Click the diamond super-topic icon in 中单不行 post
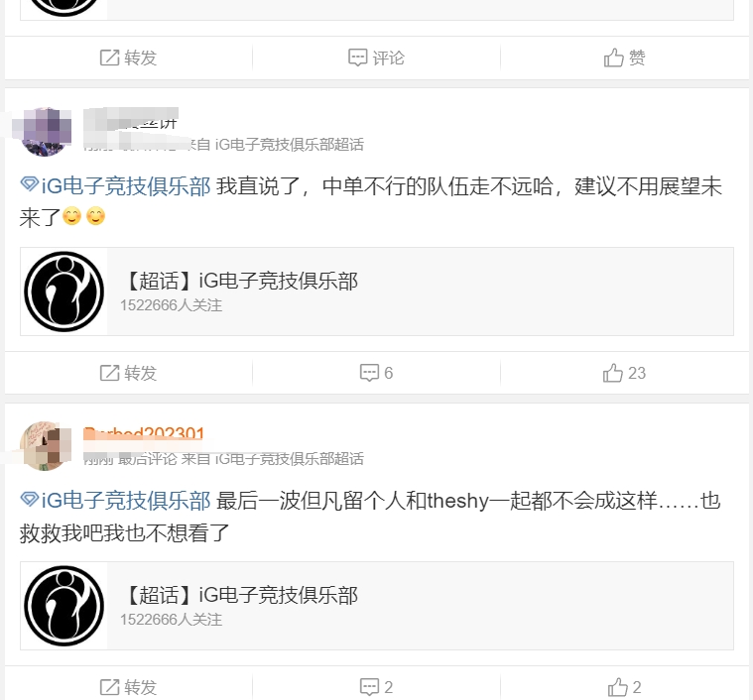The height and width of the screenshot is (700, 753). [x=30, y=183]
